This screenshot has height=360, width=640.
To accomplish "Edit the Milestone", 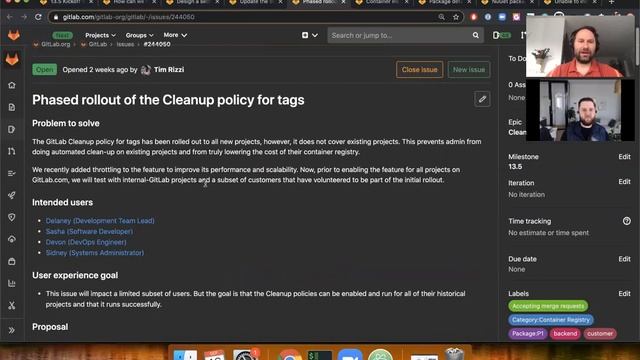I will 624,157.
